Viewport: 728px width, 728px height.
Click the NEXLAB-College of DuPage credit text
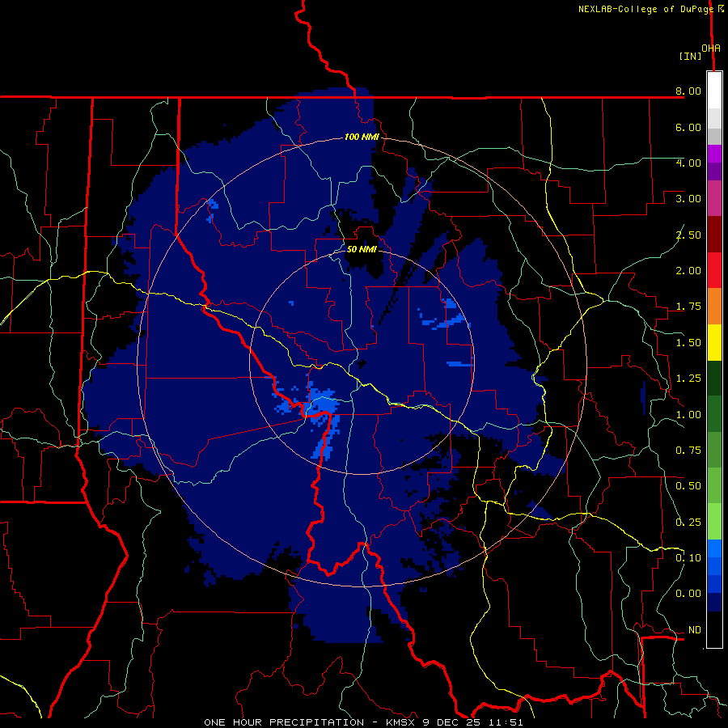click(645, 9)
